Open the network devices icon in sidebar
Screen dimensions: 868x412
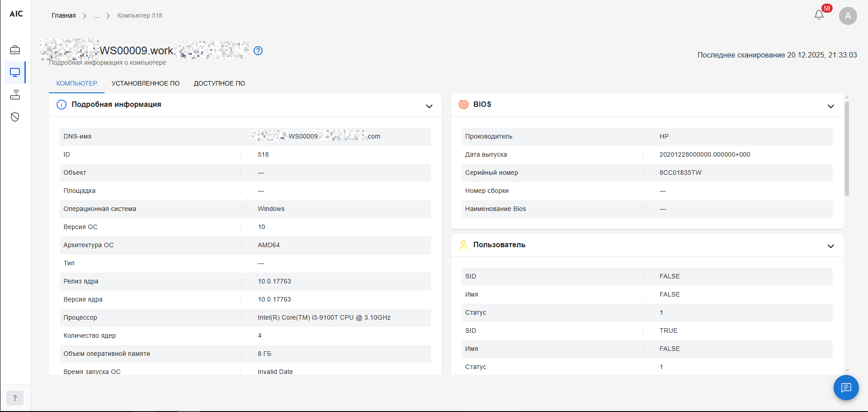pos(15,95)
